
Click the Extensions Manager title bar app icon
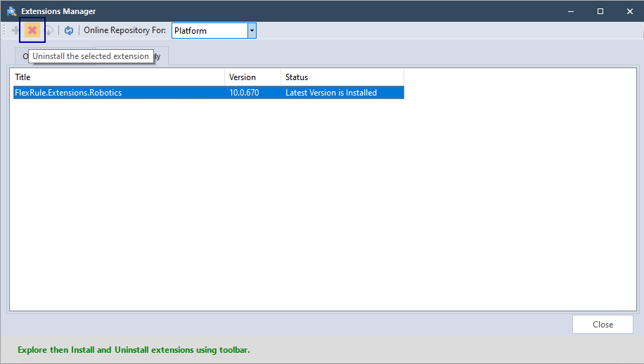pos(12,11)
